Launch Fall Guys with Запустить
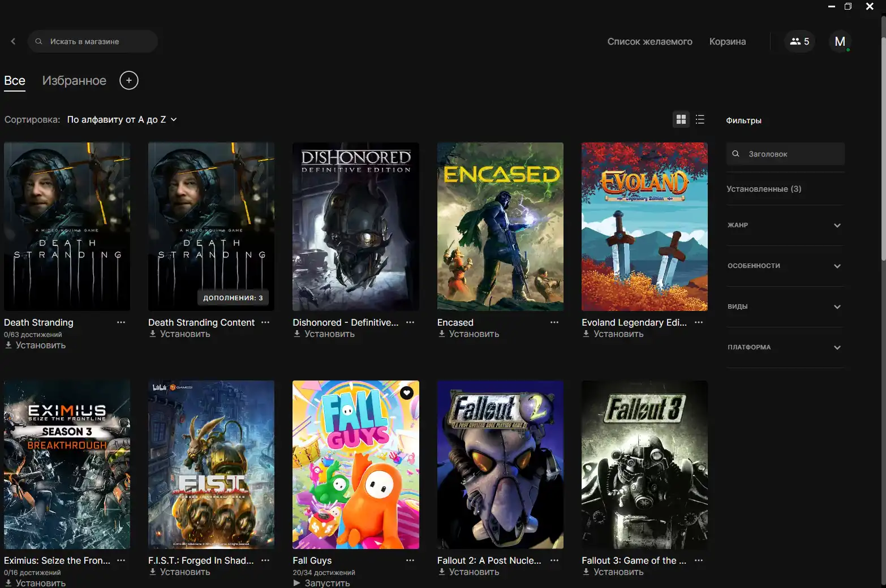 [x=321, y=583]
